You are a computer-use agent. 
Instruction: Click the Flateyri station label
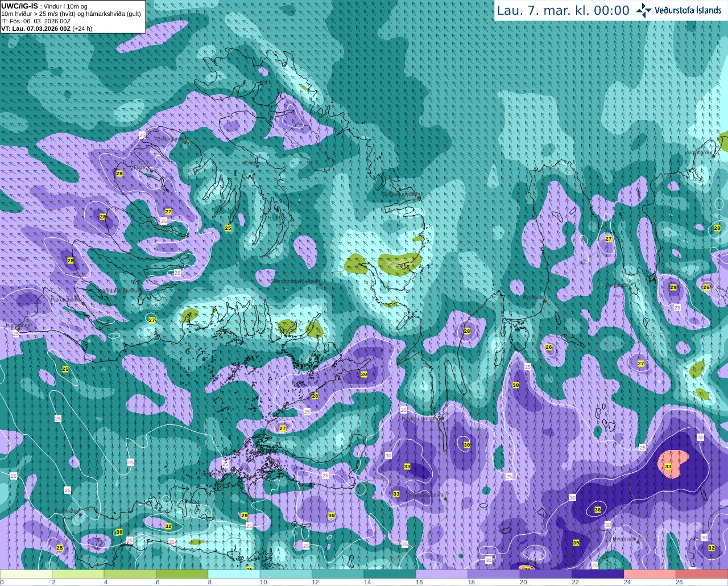pyautogui.click(x=141, y=167)
